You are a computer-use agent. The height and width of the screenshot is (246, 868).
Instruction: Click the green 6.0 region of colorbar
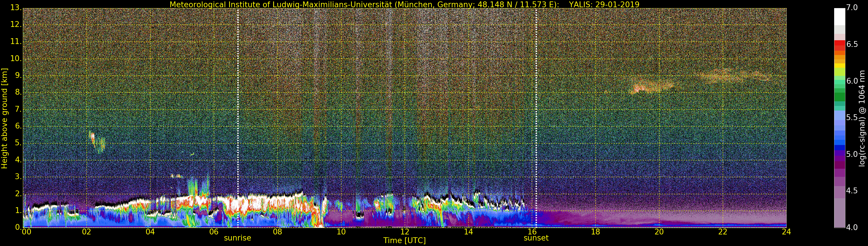[839, 82]
